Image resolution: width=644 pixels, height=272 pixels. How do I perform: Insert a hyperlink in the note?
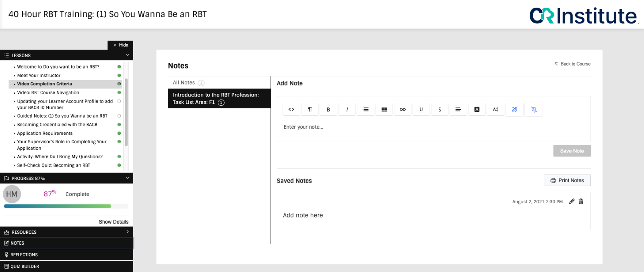(x=402, y=109)
